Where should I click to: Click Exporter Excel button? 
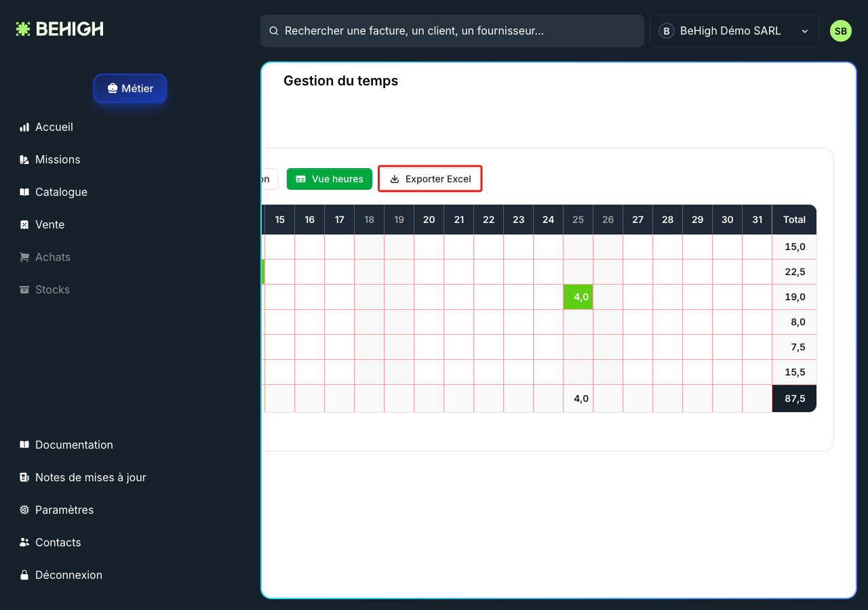(430, 179)
